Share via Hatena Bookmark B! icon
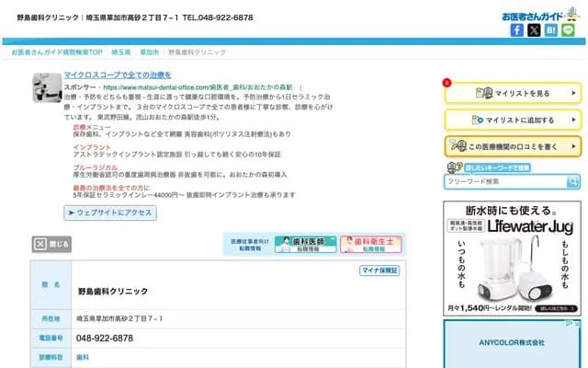 [x=551, y=30]
